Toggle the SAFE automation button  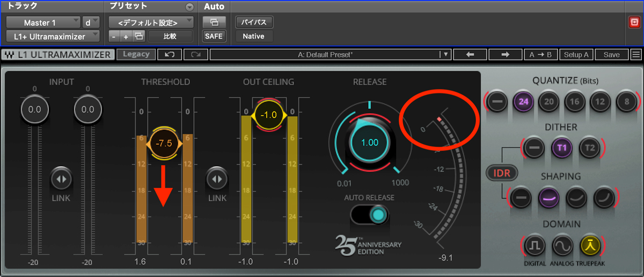click(x=214, y=36)
